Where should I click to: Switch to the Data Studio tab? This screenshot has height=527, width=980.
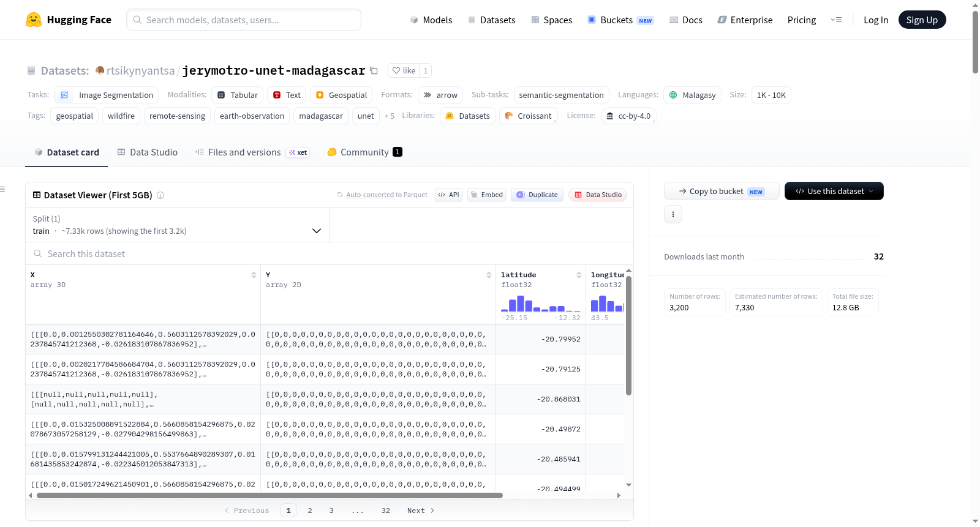[x=148, y=152]
